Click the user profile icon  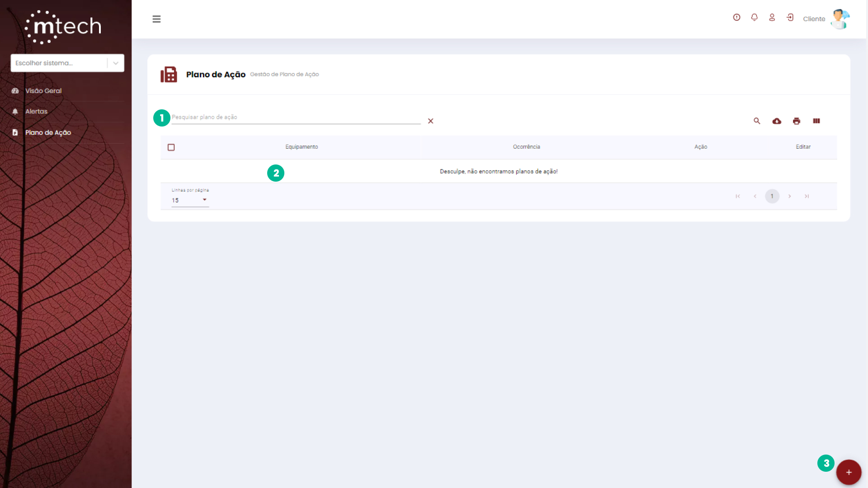(772, 18)
